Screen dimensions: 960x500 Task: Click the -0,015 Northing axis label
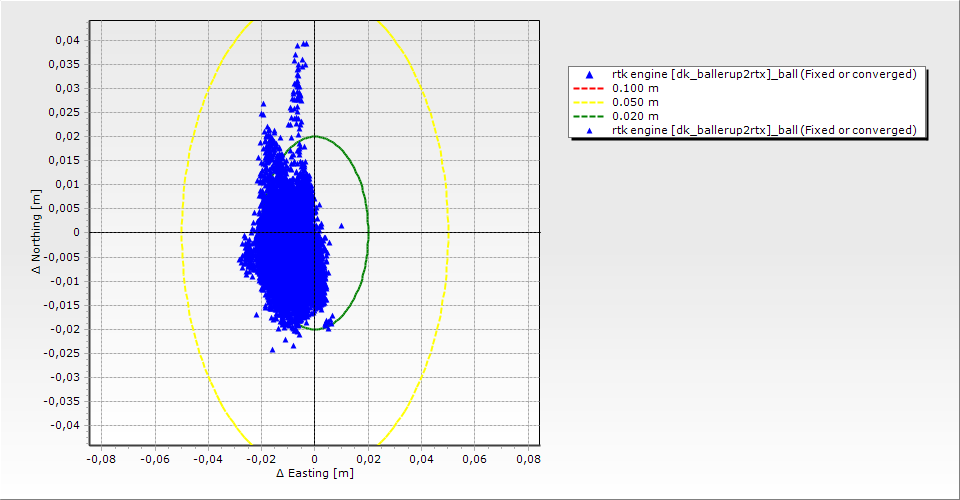tap(62, 305)
